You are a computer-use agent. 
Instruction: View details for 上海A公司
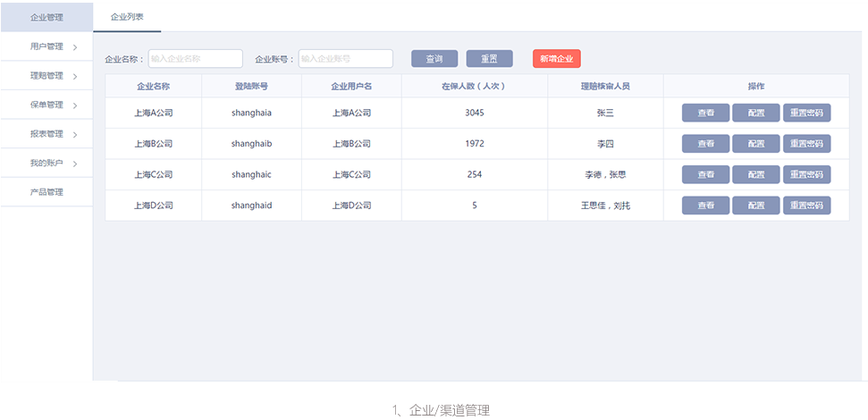pos(705,113)
